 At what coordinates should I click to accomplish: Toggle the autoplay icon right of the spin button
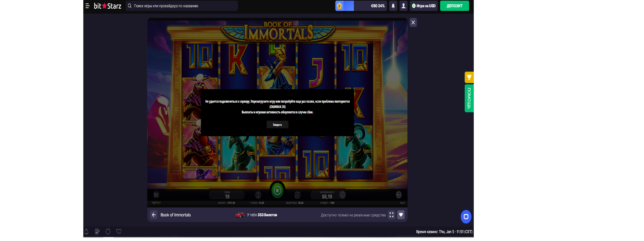pyautogui.click(x=297, y=195)
